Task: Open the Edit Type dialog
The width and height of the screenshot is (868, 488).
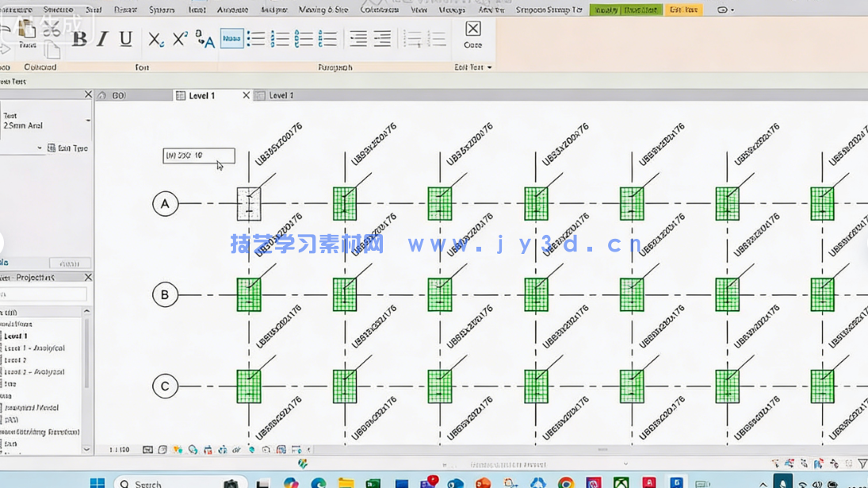Action: click(67, 148)
